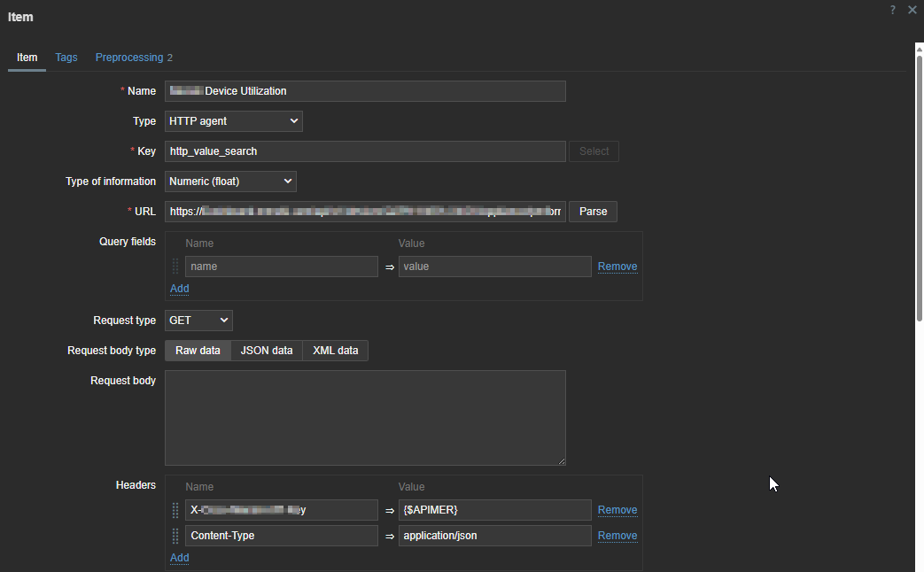Click into the Key input field
This screenshot has width=924, height=572.
tap(365, 151)
